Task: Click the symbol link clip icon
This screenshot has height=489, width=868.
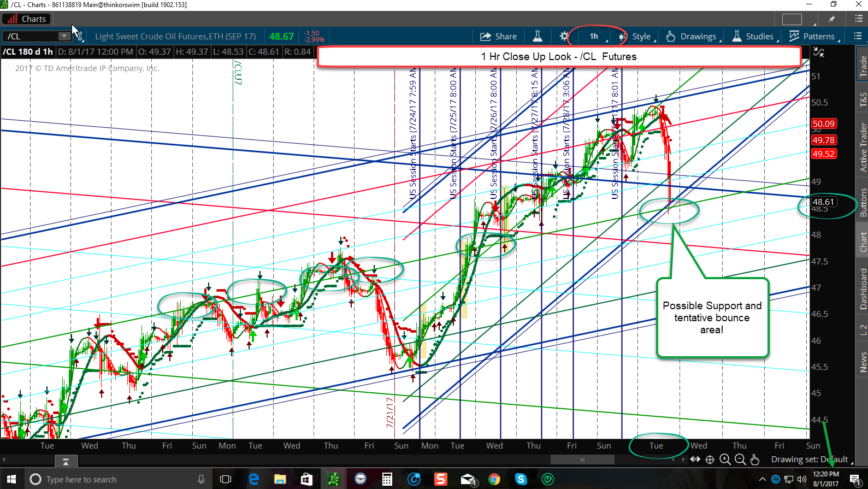Action: click(79, 37)
